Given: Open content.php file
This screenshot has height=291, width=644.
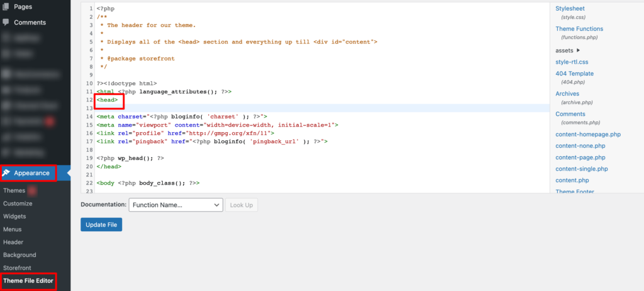Looking at the screenshot, I should point(572,180).
